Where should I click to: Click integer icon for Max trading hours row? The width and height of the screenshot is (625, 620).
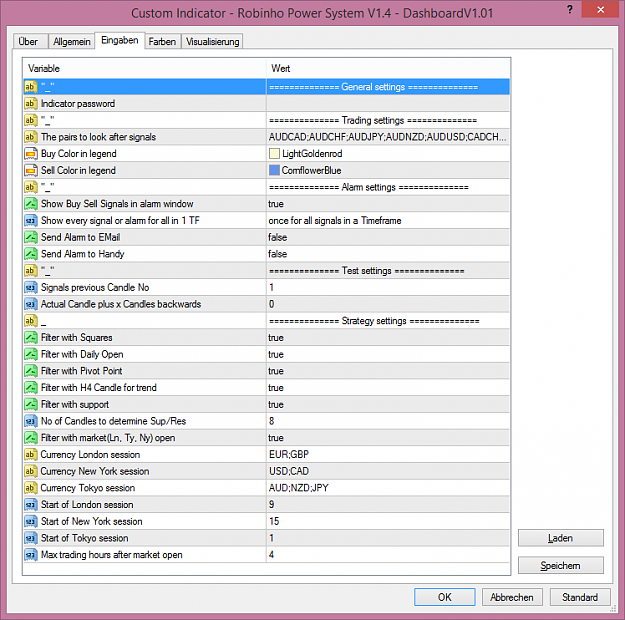click(31, 555)
